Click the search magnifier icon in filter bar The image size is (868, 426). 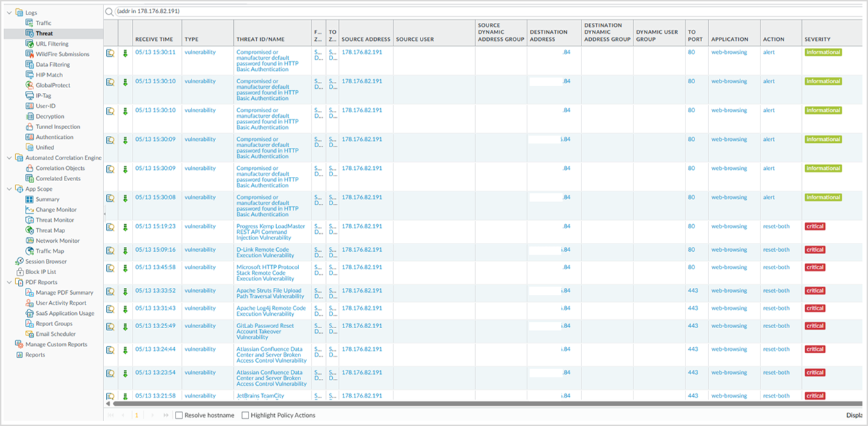coord(110,12)
